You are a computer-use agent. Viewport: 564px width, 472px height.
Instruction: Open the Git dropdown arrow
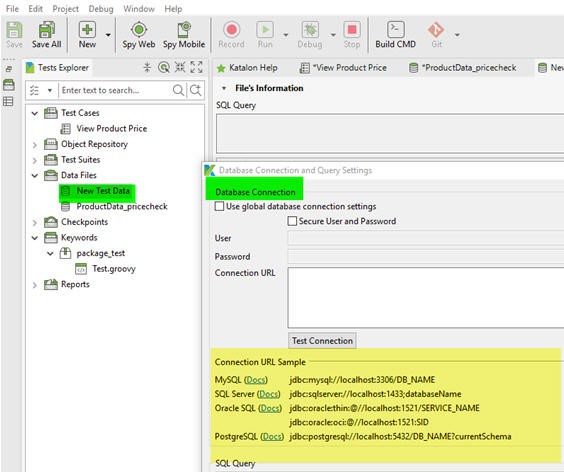[x=457, y=35]
